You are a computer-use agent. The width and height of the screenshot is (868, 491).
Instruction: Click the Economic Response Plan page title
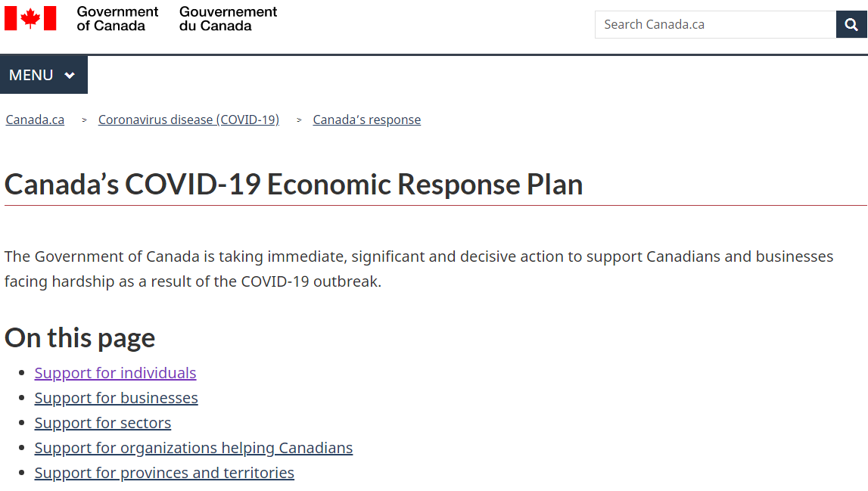[x=294, y=185]
